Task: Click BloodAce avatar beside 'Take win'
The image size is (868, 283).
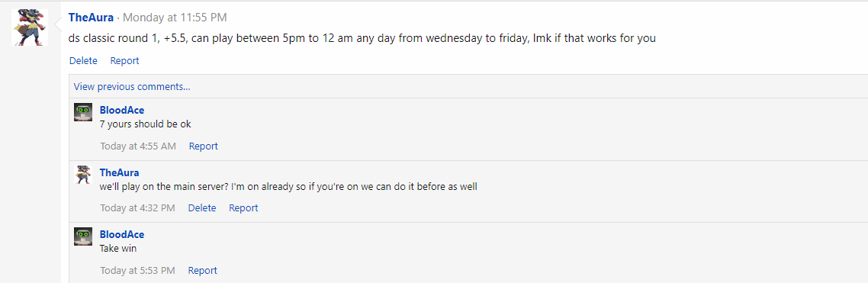Action: (x=83, y=236)
